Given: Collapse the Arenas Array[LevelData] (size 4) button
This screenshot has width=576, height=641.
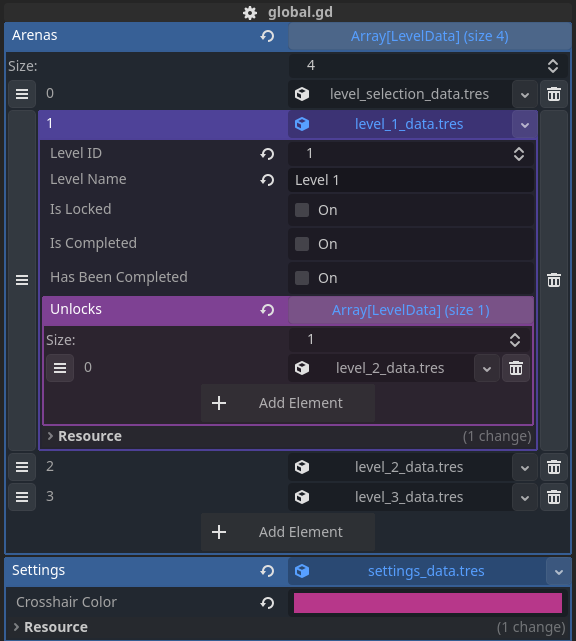Looking at the screenshot, I should click(430, 36).
